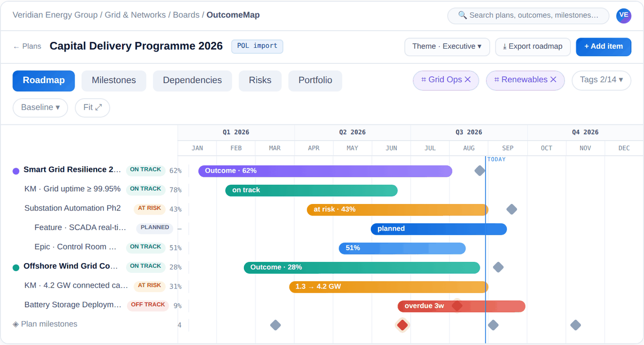Click the AT RISK badge on 4.2 GW row
The image size is (644, 345).
149,286
